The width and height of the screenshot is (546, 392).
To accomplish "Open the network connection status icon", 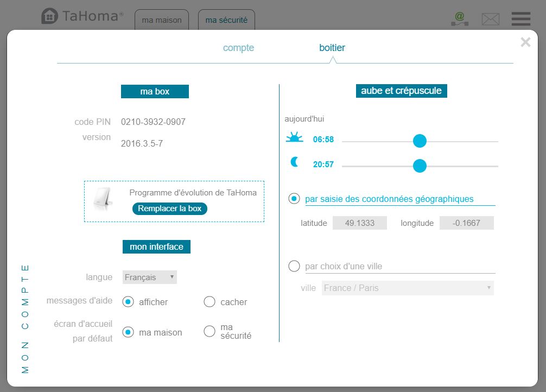I will tap(460, 19).
